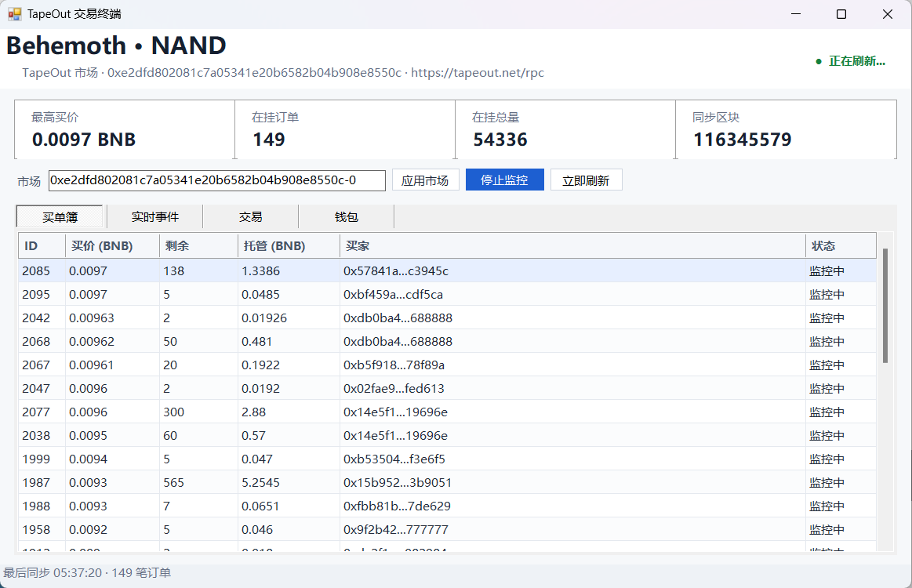Click buyer address 0xb53504...f3e6f5
This screenshot has height=588, width=912.
click(394, 459)
